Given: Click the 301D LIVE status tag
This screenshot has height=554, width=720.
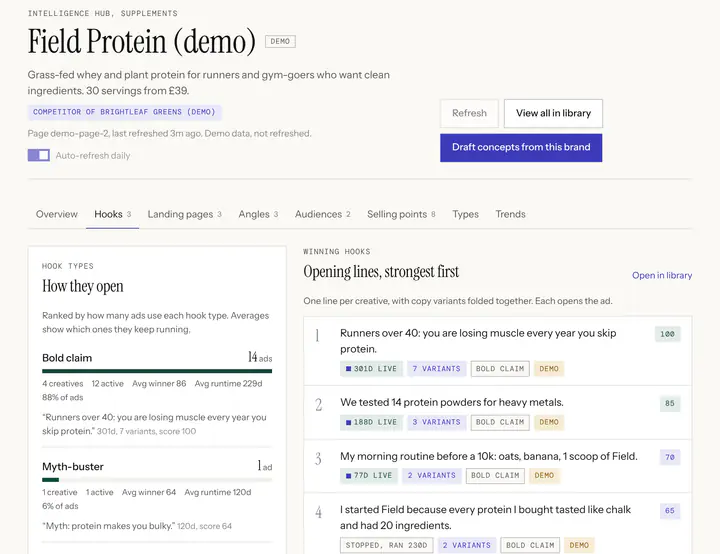Looking at the screenshot, I should click(x=371, y=369).
